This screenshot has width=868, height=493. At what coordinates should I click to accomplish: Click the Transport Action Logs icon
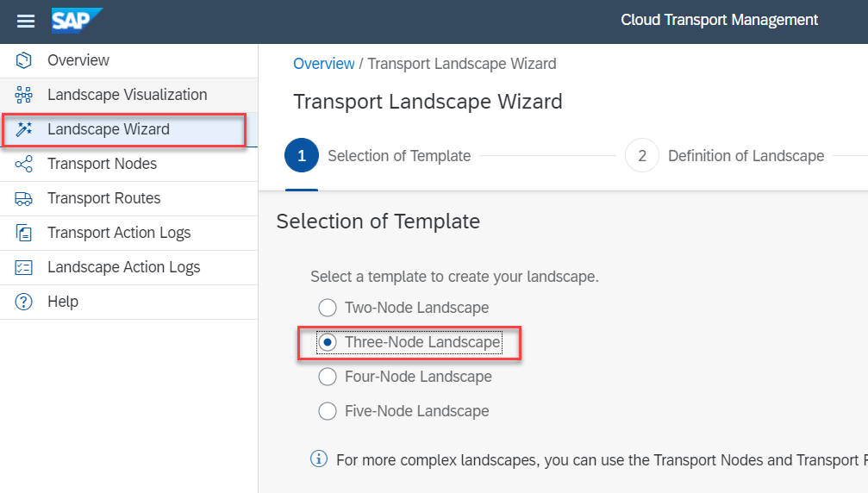point(24,233)
